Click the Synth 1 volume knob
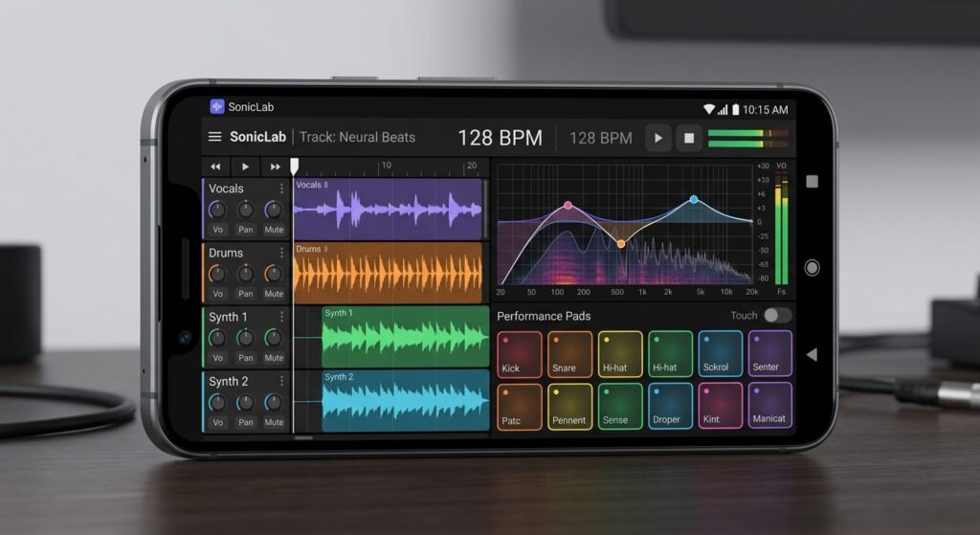Viewport: 980px width, 535px height. point(217,338)
